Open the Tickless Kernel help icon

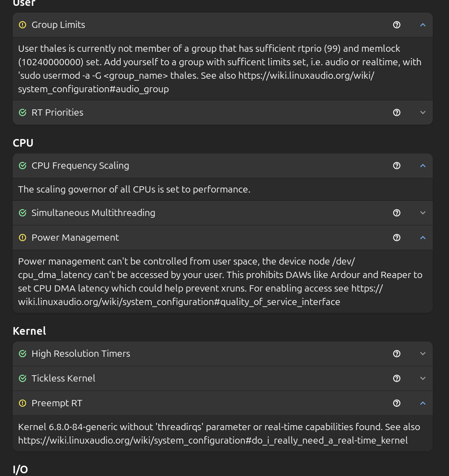click(x=397, y=378)
